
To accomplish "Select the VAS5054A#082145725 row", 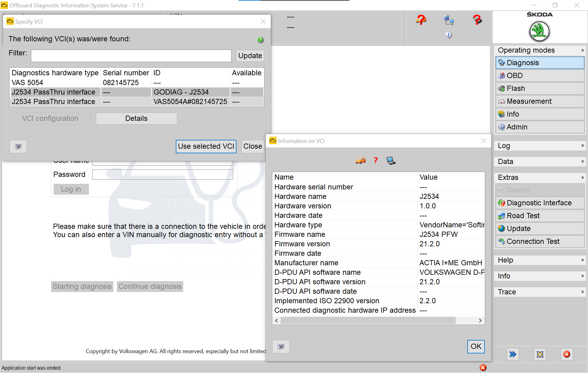I will coord(137,102).
